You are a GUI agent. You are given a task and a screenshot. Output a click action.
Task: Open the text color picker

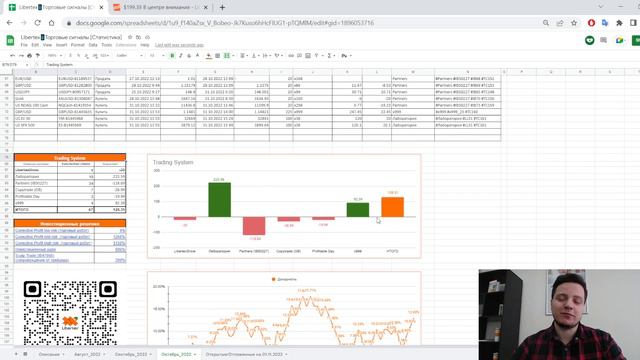tap(198, 56)
